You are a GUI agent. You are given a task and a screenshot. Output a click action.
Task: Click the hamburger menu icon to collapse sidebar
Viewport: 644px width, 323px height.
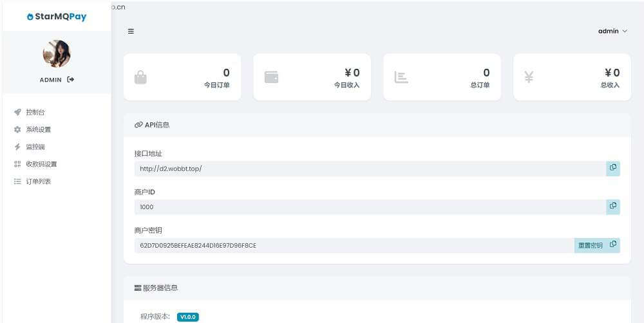[131, 31]
